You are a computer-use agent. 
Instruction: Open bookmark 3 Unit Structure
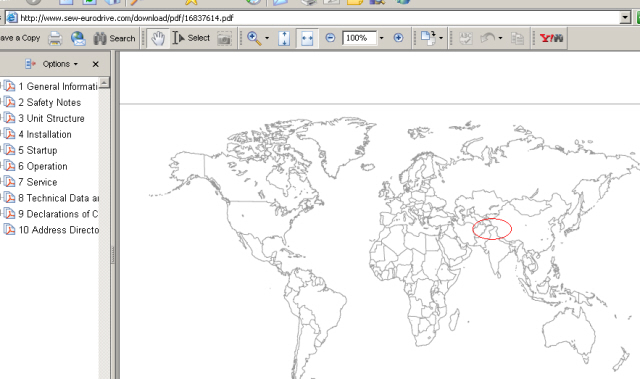click(51, 118)
